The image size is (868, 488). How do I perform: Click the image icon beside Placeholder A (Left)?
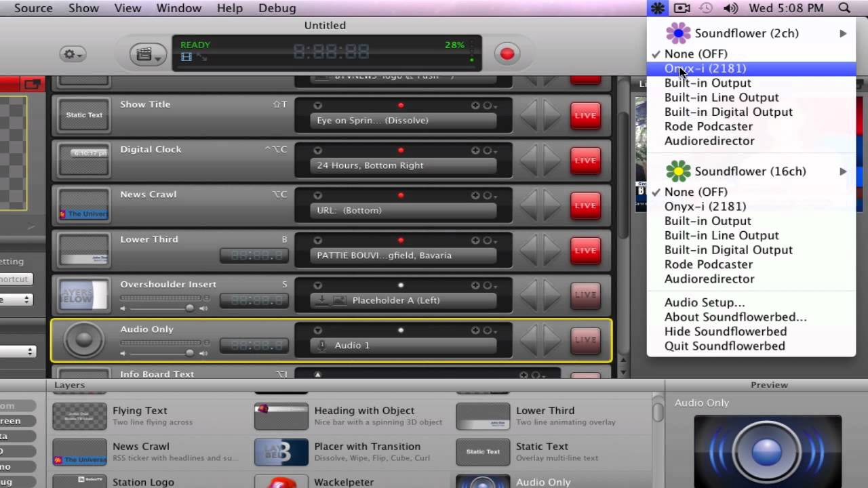tap(340, 300)
